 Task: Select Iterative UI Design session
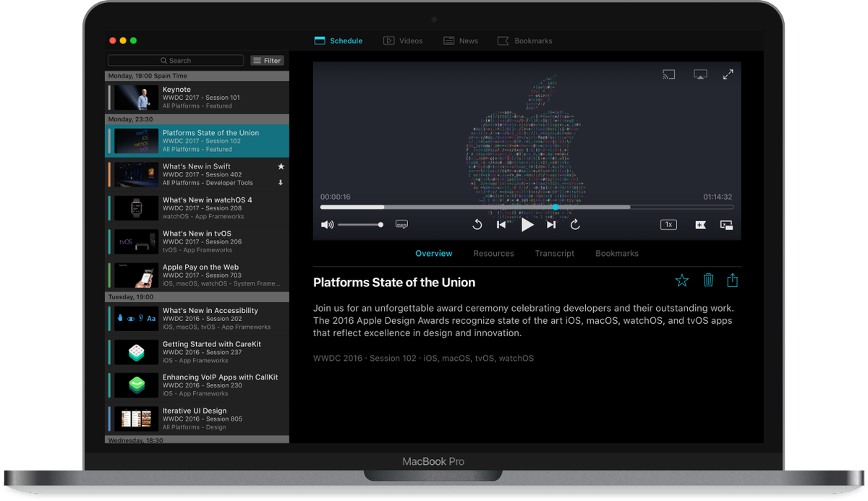(x=197, y=419)
